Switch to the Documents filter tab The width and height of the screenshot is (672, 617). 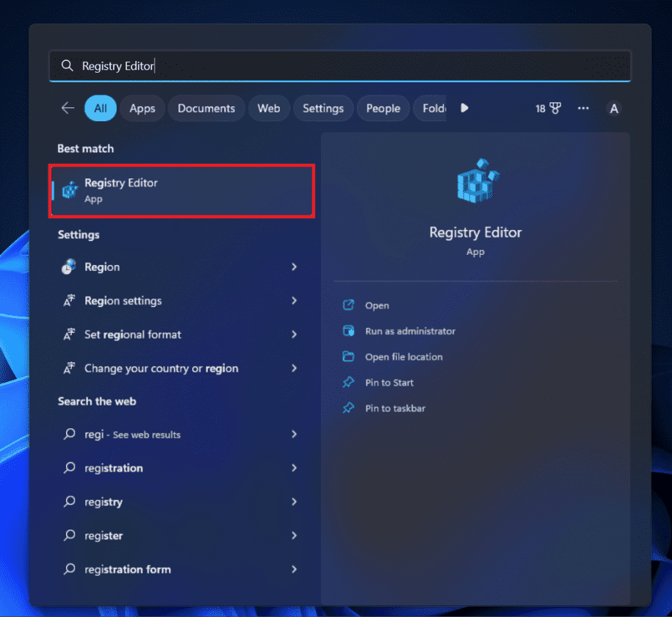coord(206,107)
